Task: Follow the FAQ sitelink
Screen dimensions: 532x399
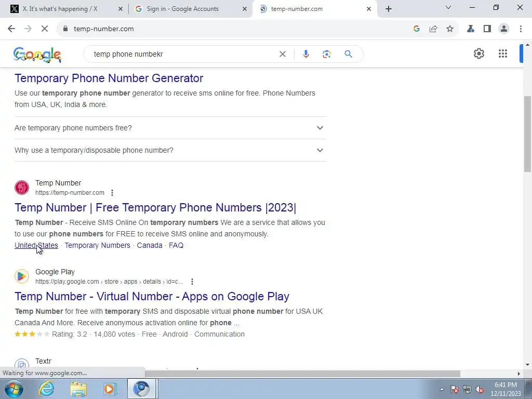Action: coord(176,245)
